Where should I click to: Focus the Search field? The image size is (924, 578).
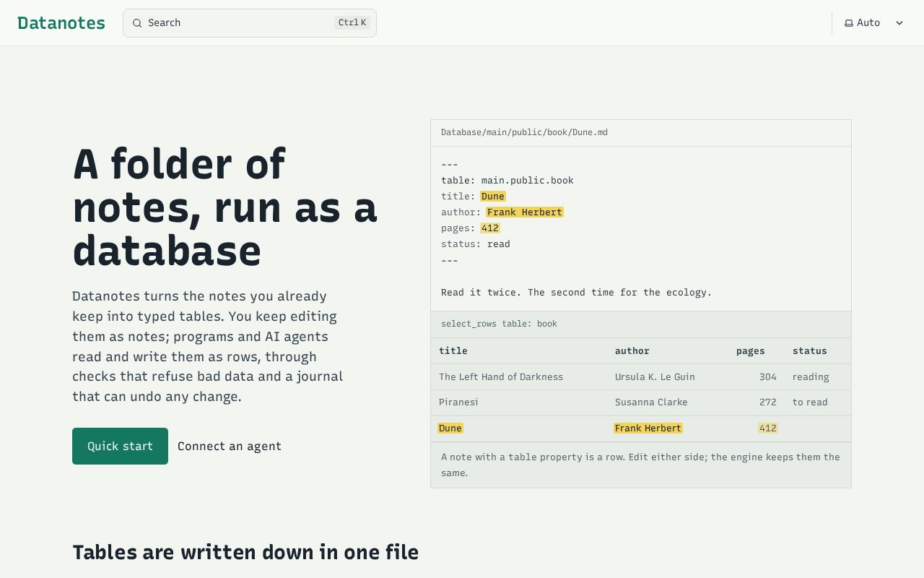[250, 23]
